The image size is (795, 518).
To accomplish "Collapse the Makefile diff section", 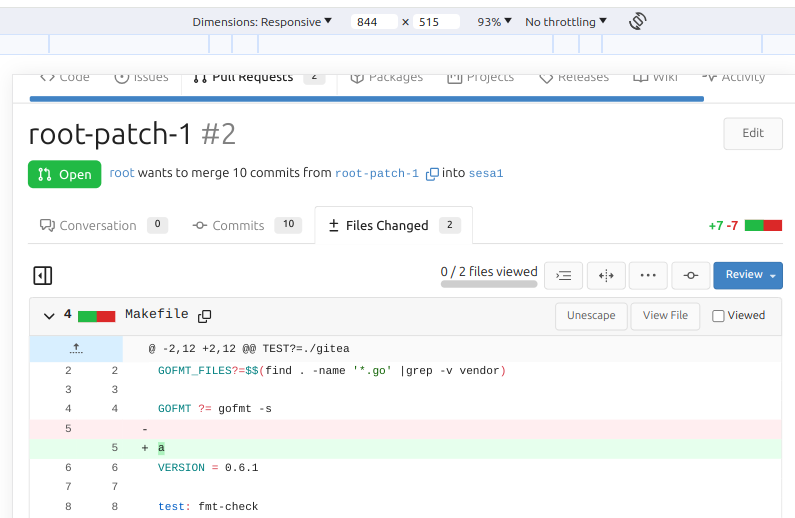I will coord(48,316).
